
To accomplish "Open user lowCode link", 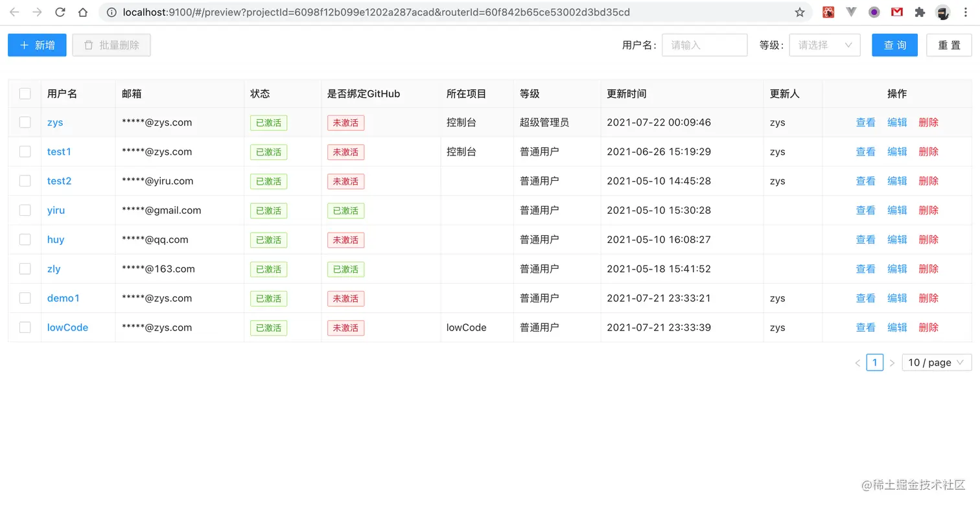I will (x=67, y=327).
